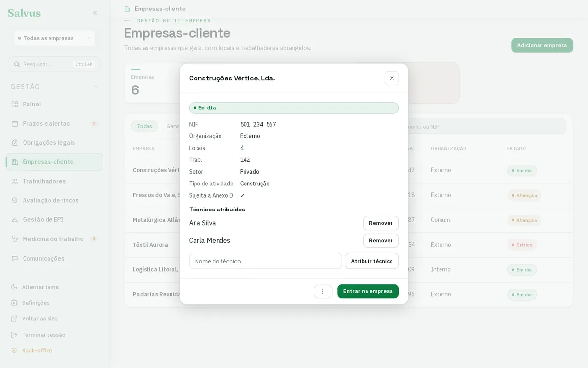This screenshot has height=368, width=588.
Task: Click the Salvus logo
Action: (x=24, y=13)
